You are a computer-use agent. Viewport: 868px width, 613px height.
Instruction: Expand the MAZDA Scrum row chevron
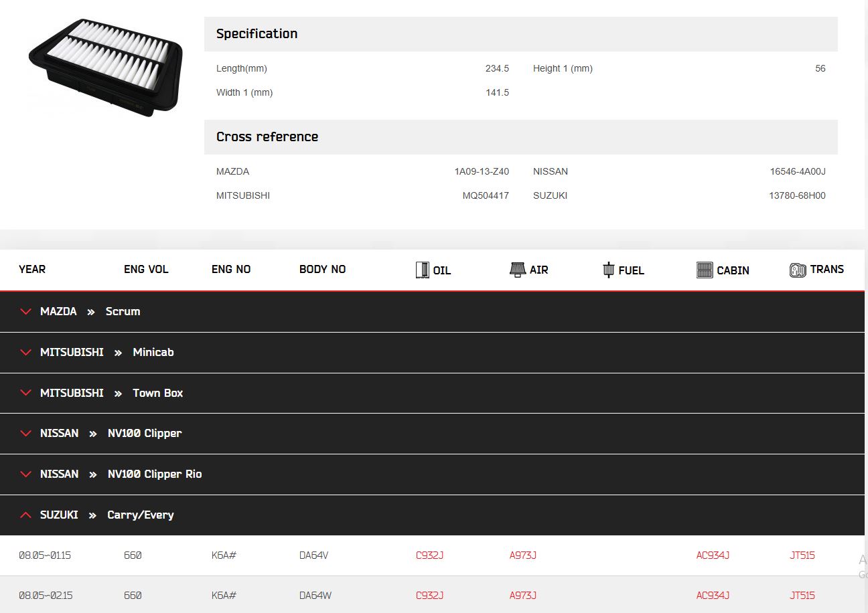point(26,311)
